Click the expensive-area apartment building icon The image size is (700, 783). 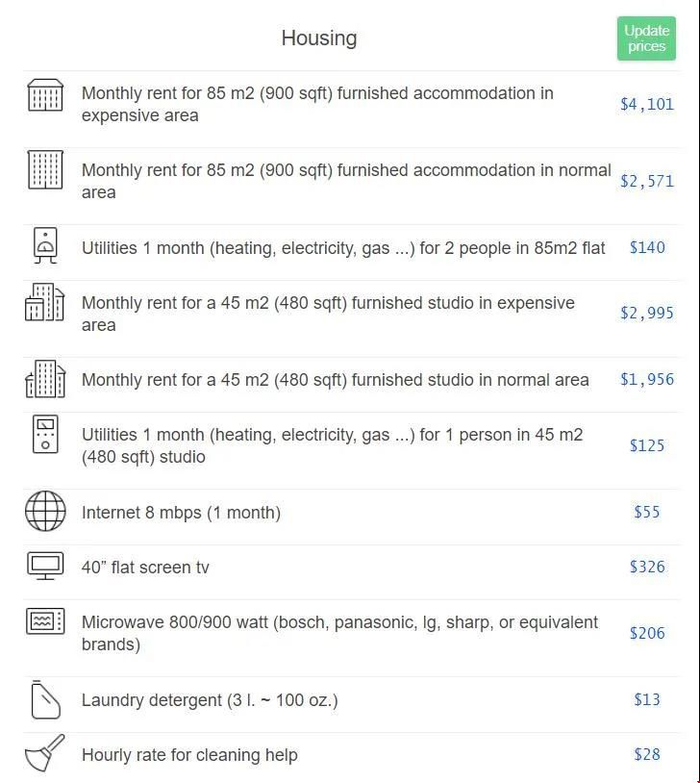pyautogui.click(x=45, y=95)
